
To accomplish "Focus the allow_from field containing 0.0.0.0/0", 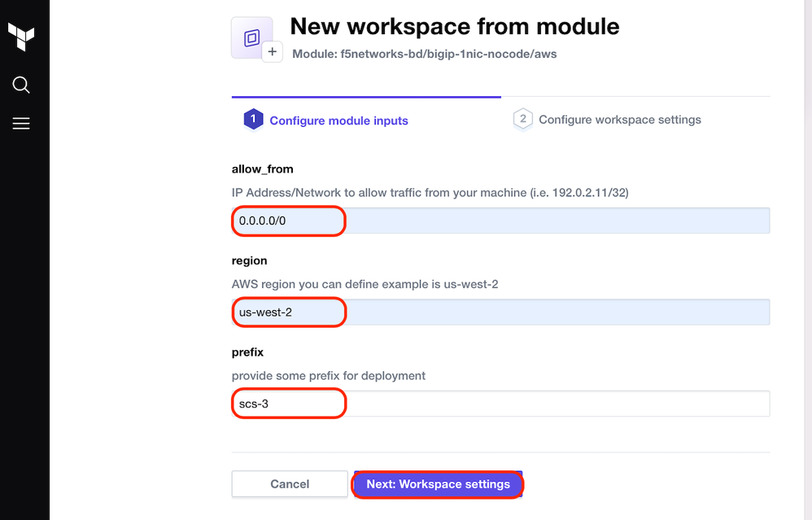I will point(500,221).
